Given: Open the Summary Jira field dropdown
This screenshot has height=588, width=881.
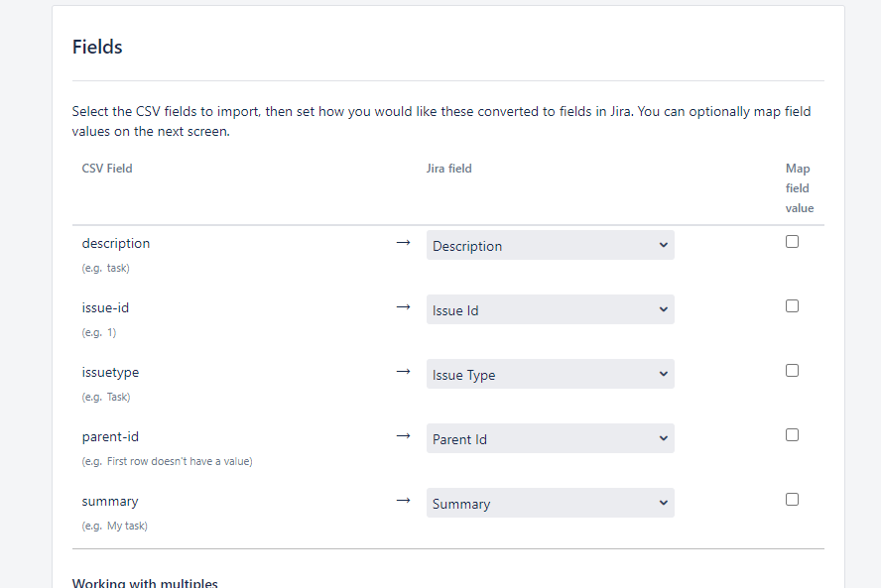Looking at the screenshot, I should pyautogui.click(x=550, y=504).
